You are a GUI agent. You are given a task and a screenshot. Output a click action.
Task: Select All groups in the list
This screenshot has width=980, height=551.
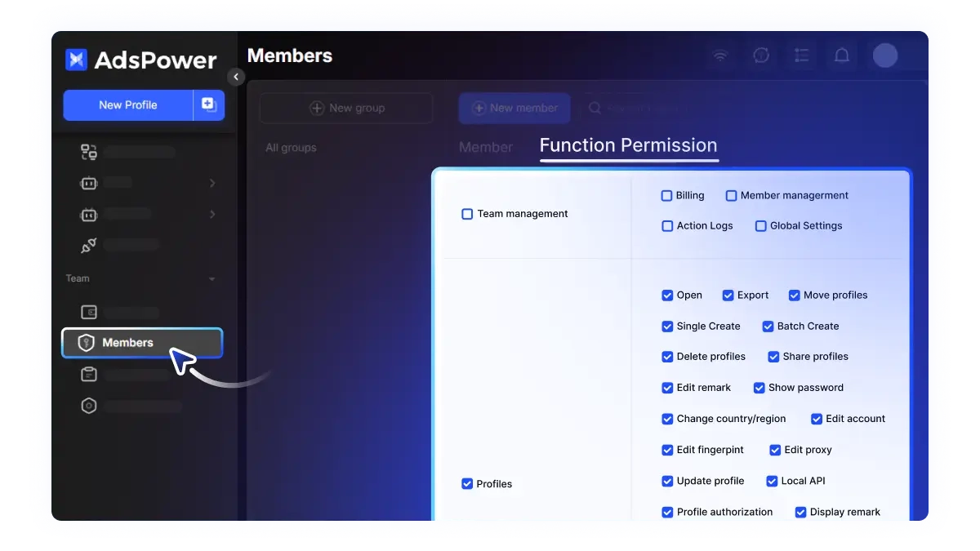pos(291,148)
